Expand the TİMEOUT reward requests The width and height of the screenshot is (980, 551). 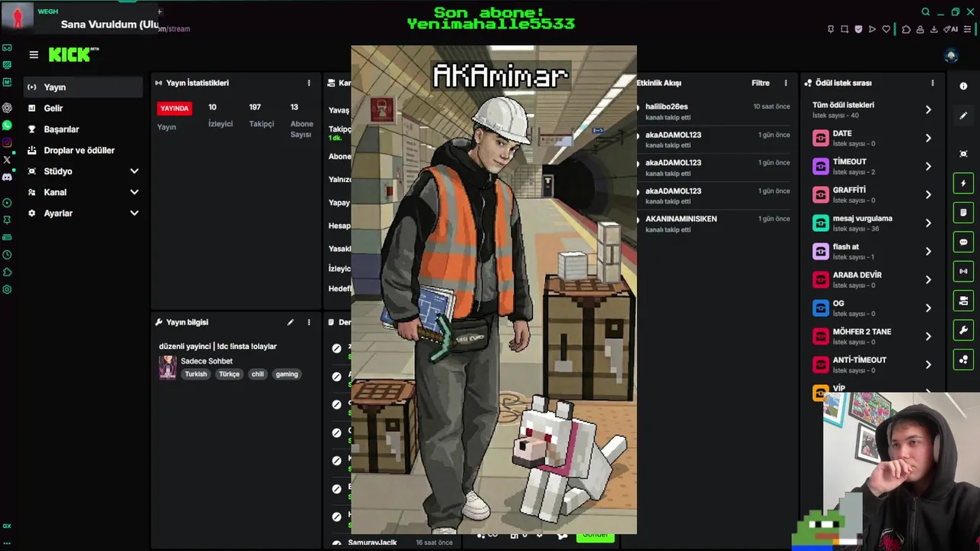(928, 166)
